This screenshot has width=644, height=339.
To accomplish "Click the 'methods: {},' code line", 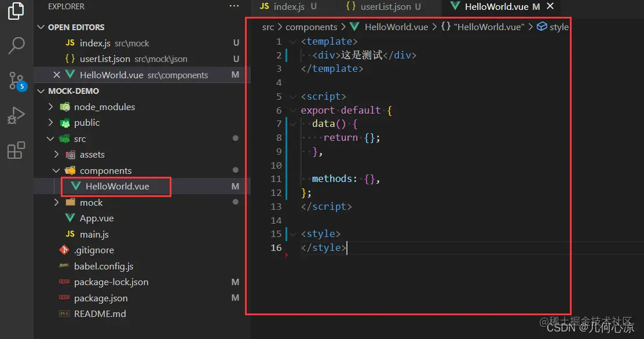I will click(x=346, y=178).
